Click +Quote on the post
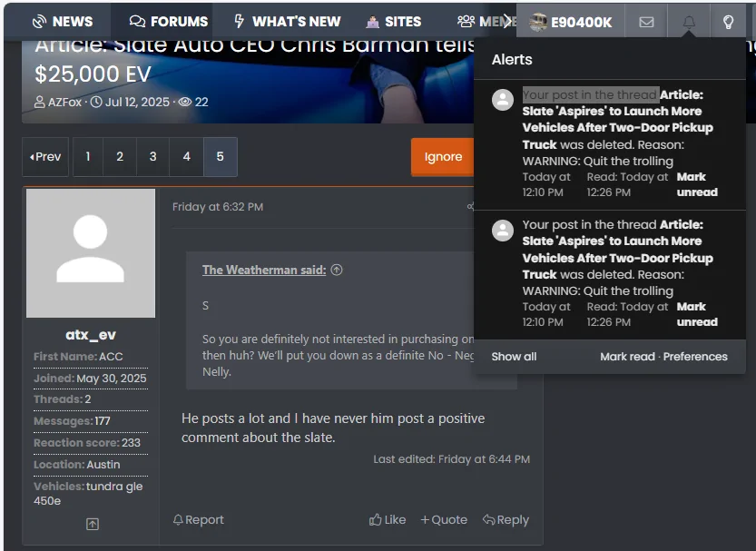This screenshot has width=756, height=551. [444, 519]
